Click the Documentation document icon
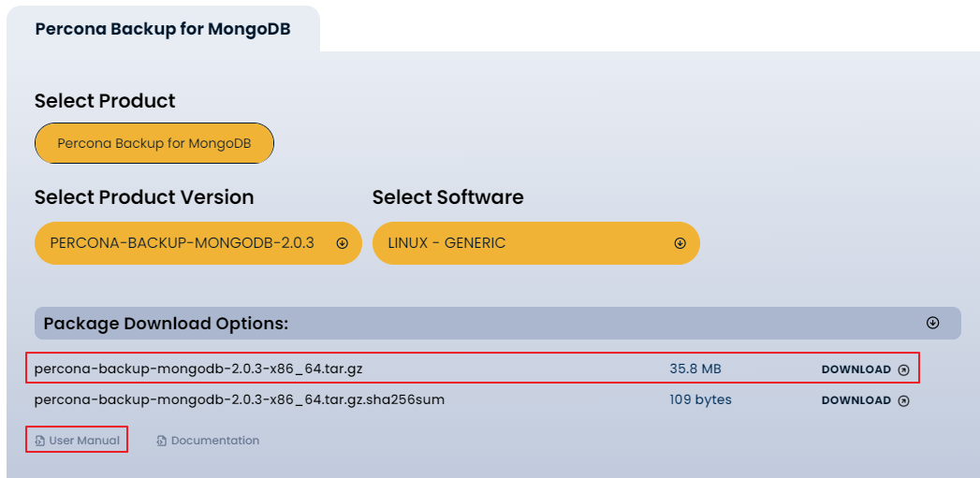980x478 pixels. pyautogui.click(x=161, y=442)
